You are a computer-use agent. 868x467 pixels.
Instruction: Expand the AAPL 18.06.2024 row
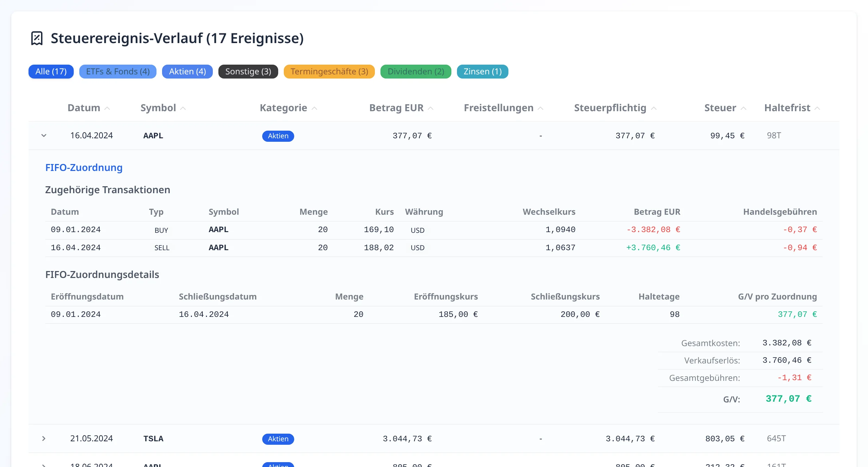pyautogui.click(x=44, y=465)
